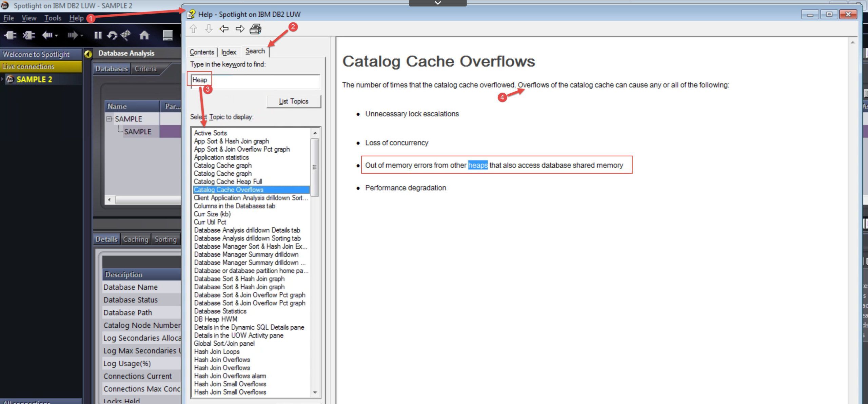Expand the top drop-down chevron handle
Image resolution: width=868 pixels, height=404 pixels.
pos(438,3)
